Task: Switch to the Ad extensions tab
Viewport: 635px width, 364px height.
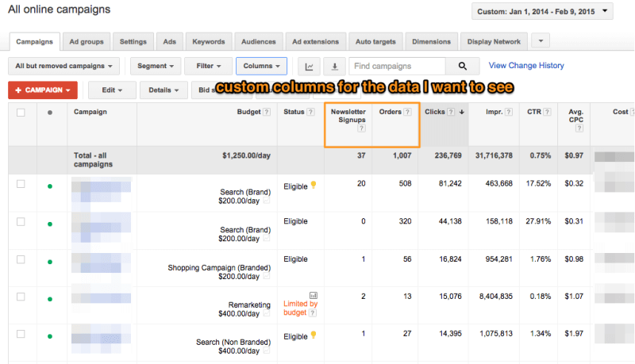Action: tap(315, 42)
